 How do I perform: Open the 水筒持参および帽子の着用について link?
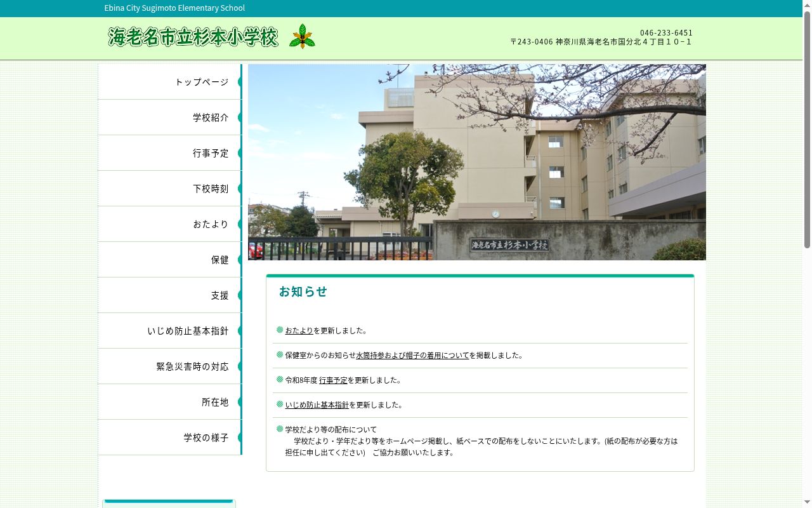tap(412, 356)
